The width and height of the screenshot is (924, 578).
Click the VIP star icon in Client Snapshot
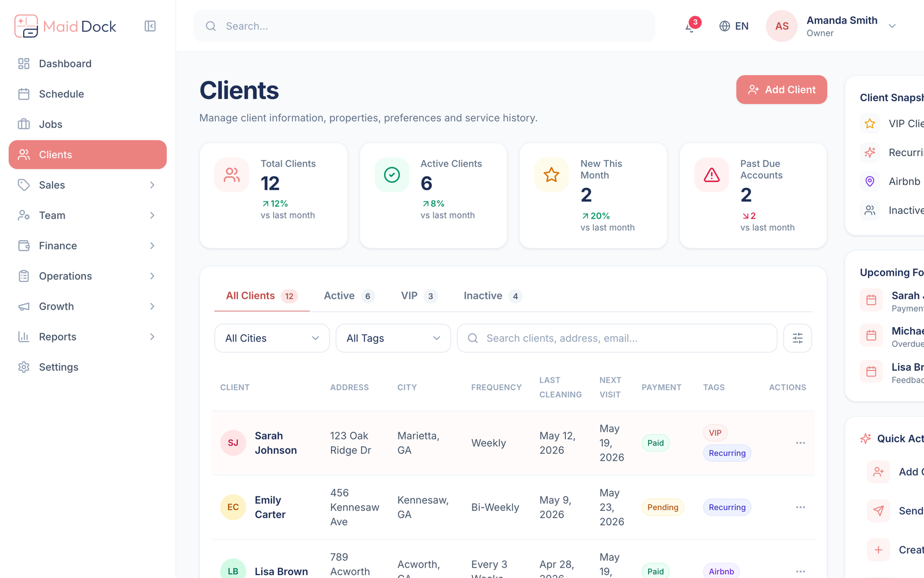[870, 124]
